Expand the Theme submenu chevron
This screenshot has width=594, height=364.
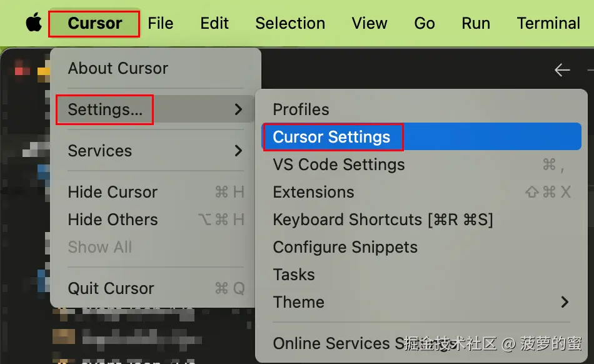coord(565,302)
